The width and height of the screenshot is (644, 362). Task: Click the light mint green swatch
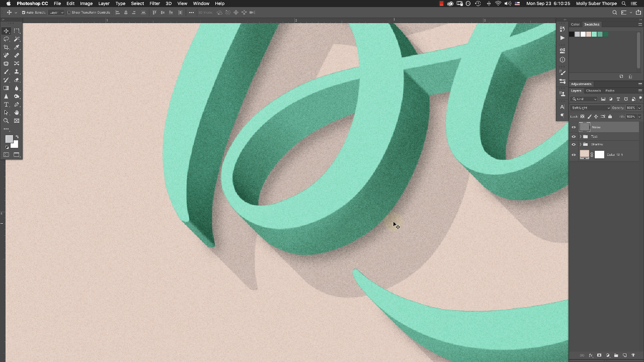coord(594,34)
